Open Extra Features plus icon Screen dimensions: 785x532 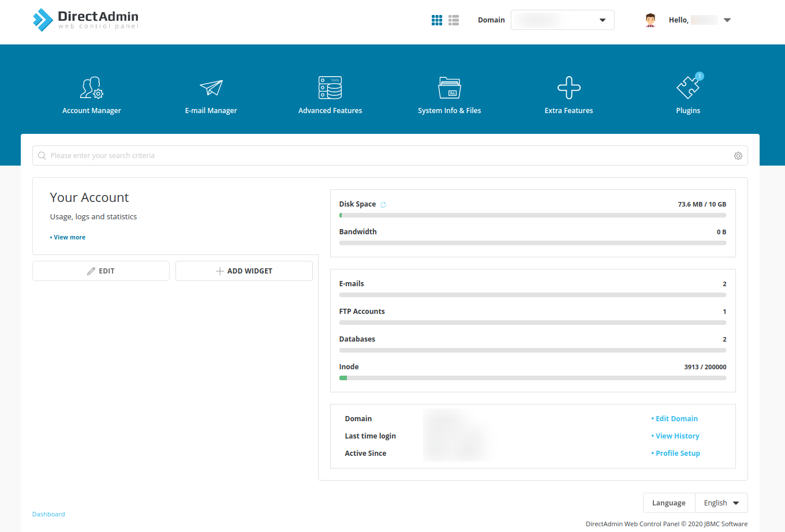click(569, 88)
